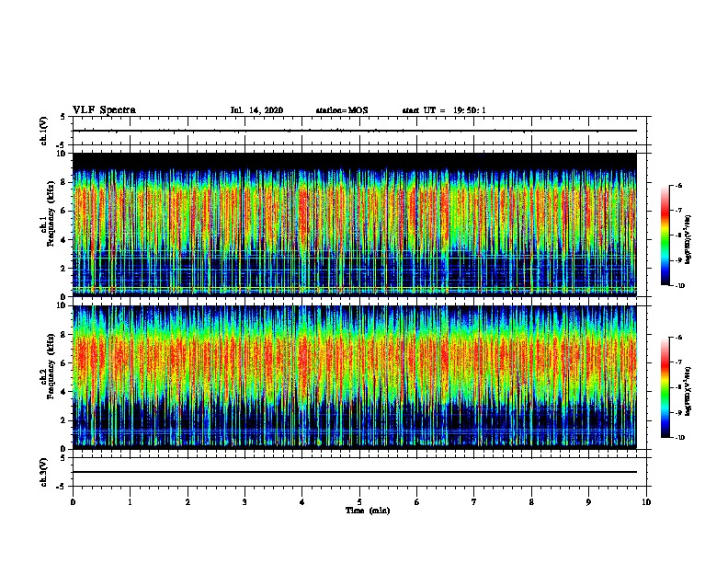
Task: Click time axis tick label 9
Action: tap(588, 502)
